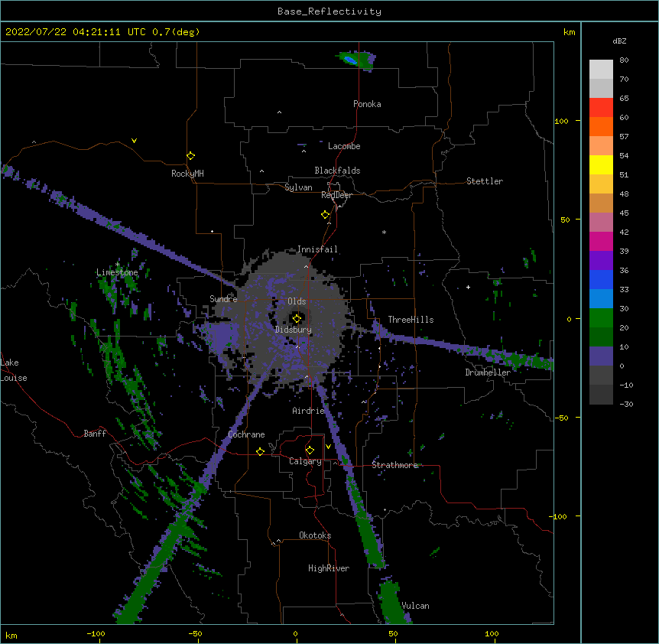Click the Didsbury town label

coord(294,330)
